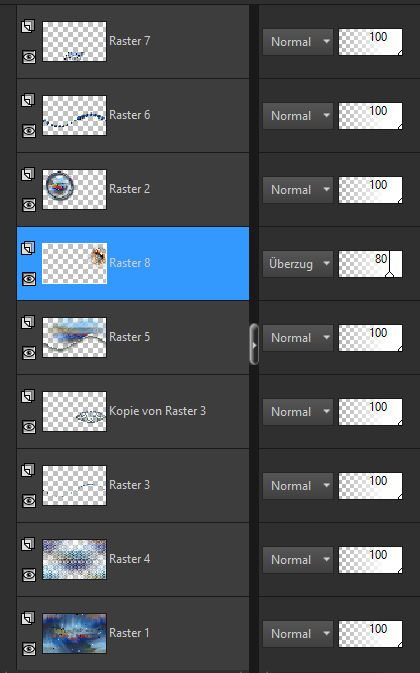This screenshot has width=420, height=673.
Task: Click the raster layer-type icon of Raster 1
Action: (28, 618)
